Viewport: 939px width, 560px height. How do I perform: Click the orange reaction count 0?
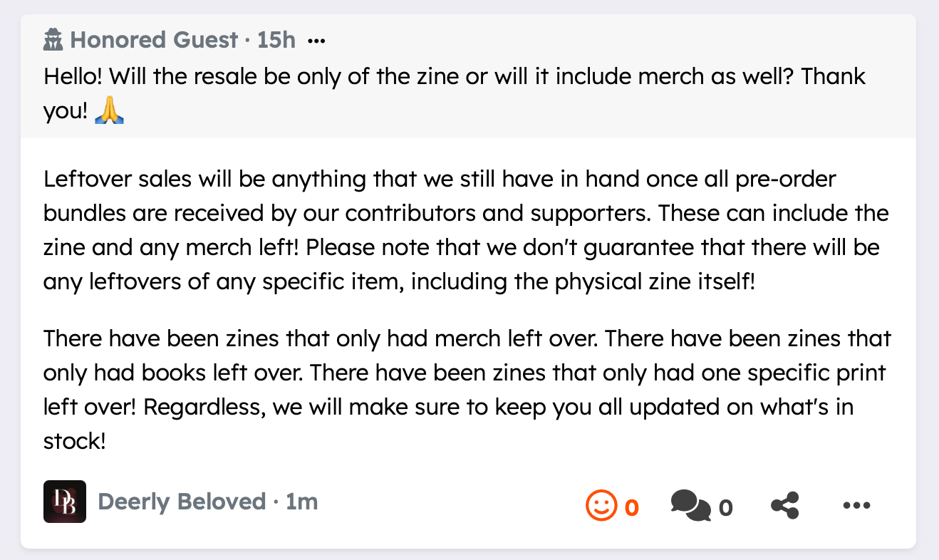click(x=632, y=508)
